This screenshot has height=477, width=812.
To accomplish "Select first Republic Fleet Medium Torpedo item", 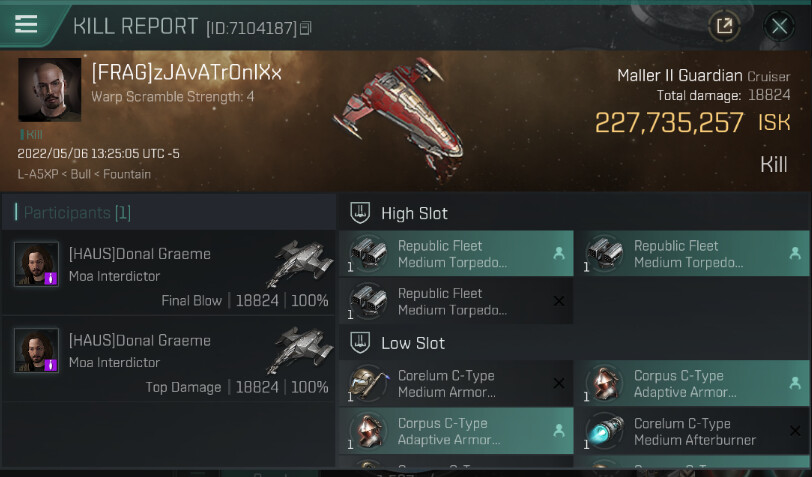I will point(456,253).
